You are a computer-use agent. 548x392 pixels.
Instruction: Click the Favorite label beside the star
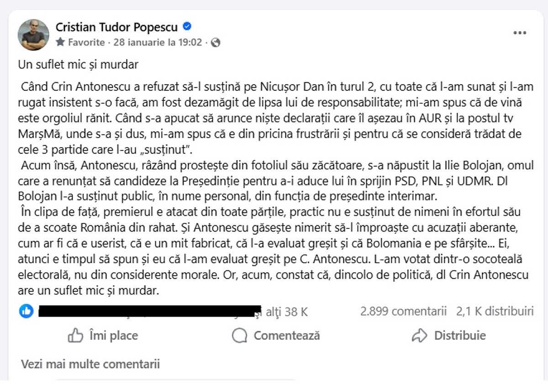[86, 42]
